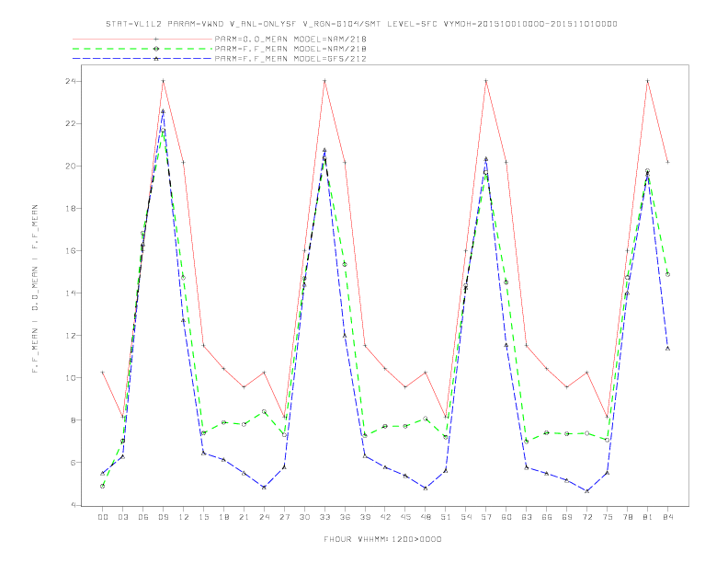This screenshot has height=563, width=728.
Task: Click blue triangle data point at hour 84
Action: [x=667, y=348]
